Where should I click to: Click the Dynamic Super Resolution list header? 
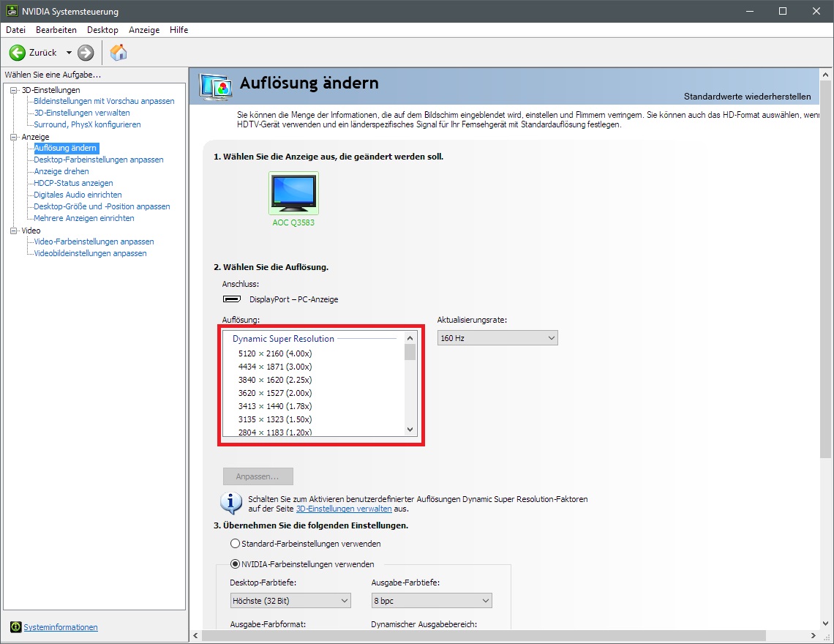[x=283, y=339]
